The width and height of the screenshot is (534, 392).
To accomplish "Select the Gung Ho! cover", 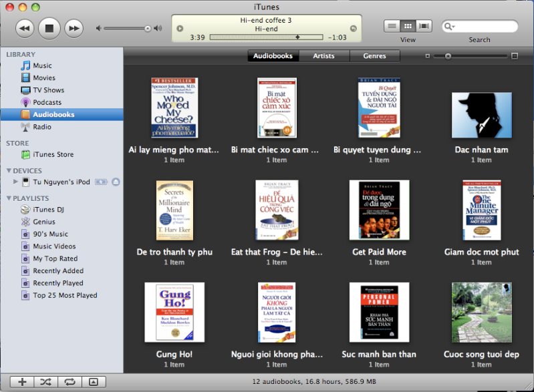I will click(x=174, y=313).
